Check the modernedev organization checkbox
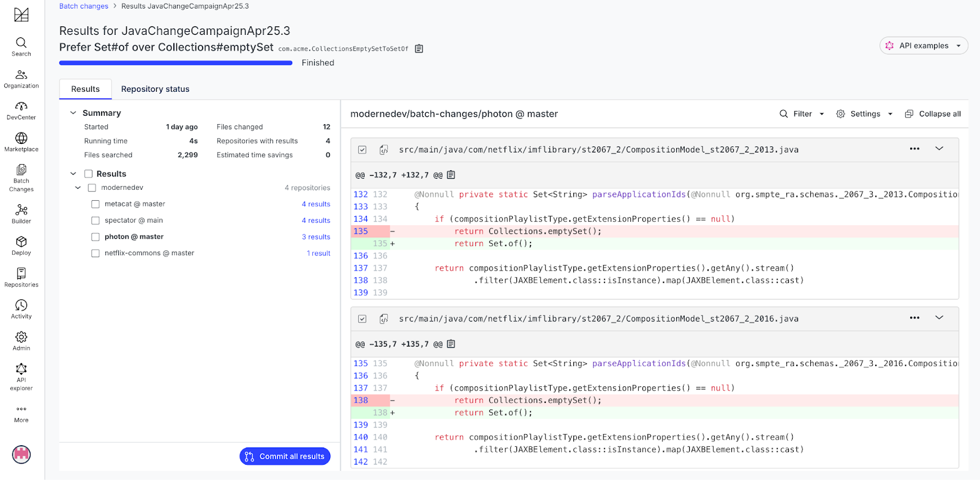Image resolution: width=980 pixels, height=480 pixels. (92, 188)
